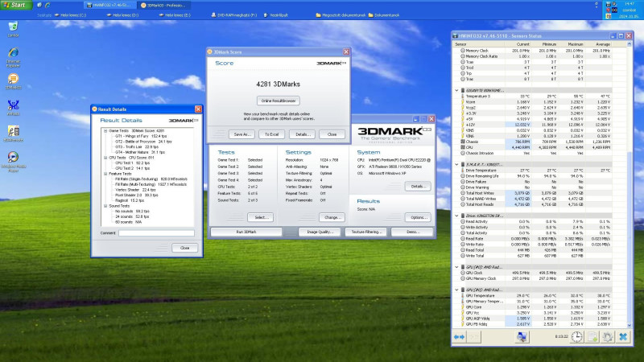
Task: Click the Comment text field
Action: (x=156, y=233)
